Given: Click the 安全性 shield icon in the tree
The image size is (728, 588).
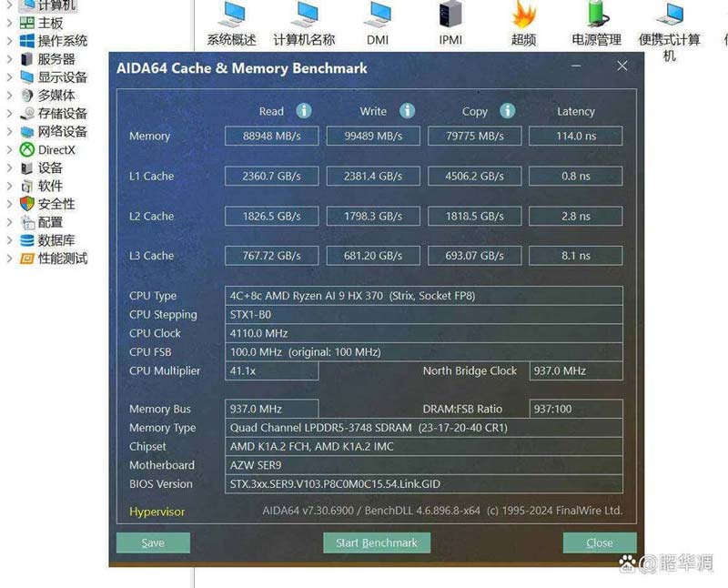Looking at the screenshot, I should tap(27, 204).
